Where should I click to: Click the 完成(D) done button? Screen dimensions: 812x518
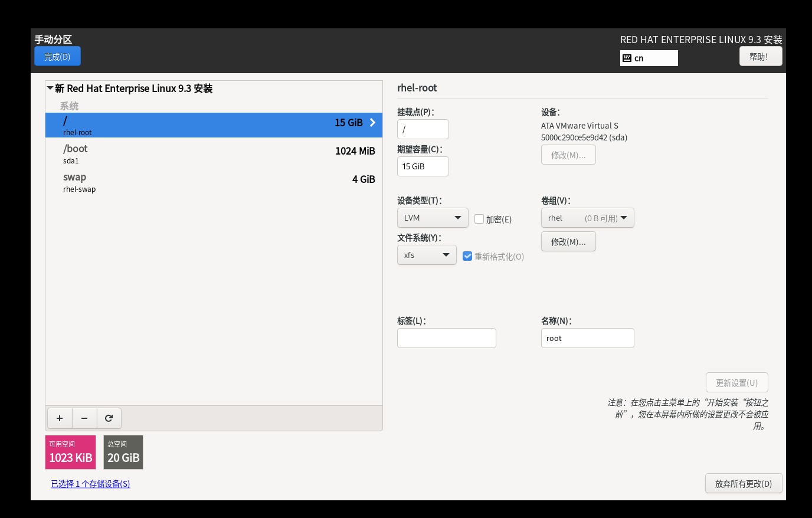tap(57, 56)
